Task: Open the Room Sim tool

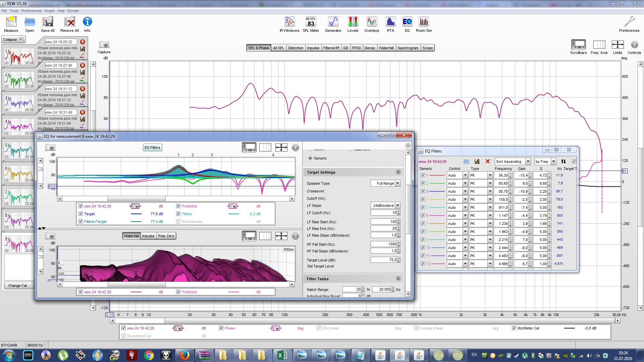Action: pyautogui.click(x=424, y=22)
